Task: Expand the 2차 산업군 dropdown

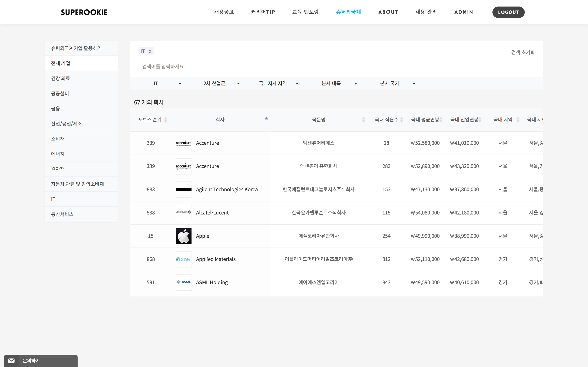Action: pyautogui.click(x=221, y=84)
